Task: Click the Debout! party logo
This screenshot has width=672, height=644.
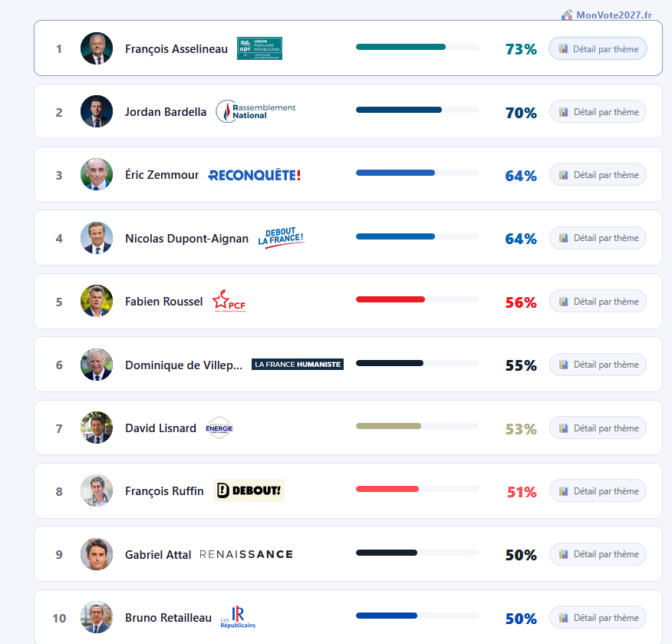Action: [x=249, y=490]
